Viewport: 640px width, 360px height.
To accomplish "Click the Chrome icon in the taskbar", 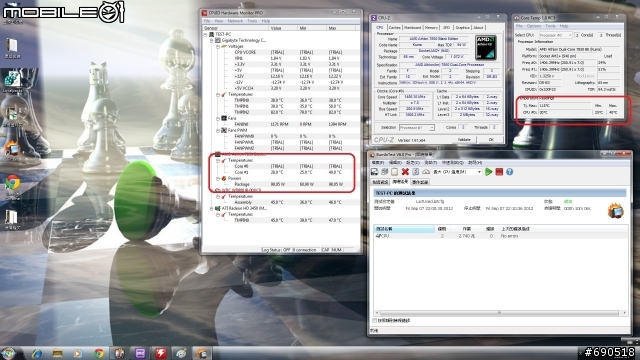I will pyautogui.click(x=99, y=353).
